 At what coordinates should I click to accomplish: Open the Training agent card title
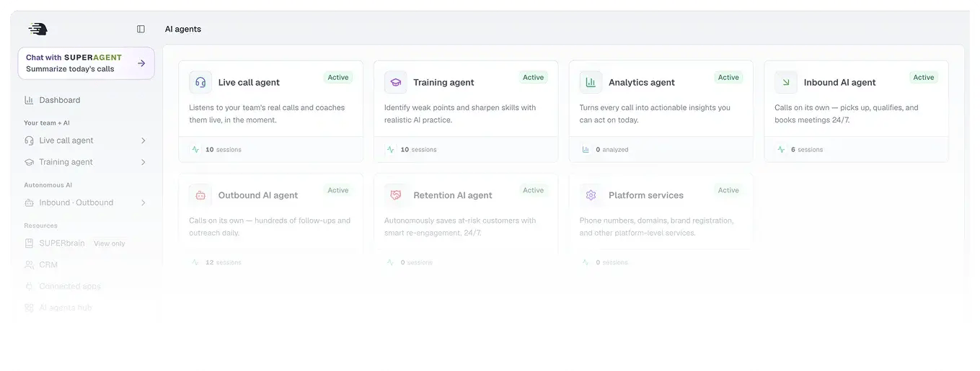(443, 82)
